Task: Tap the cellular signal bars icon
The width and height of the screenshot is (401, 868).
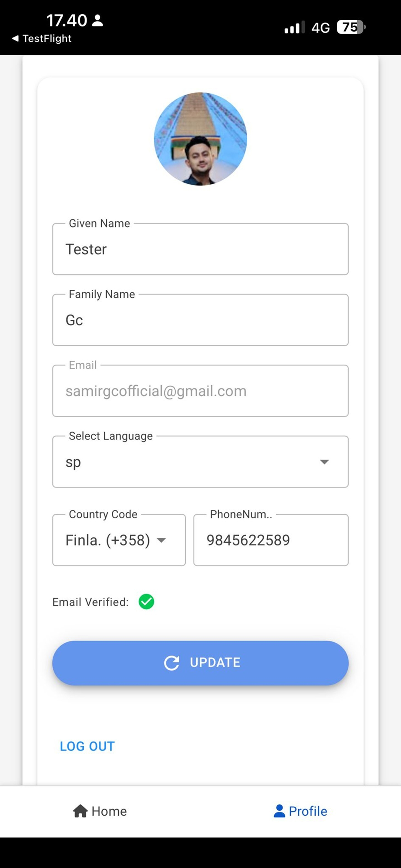Action: coord(294,27)
